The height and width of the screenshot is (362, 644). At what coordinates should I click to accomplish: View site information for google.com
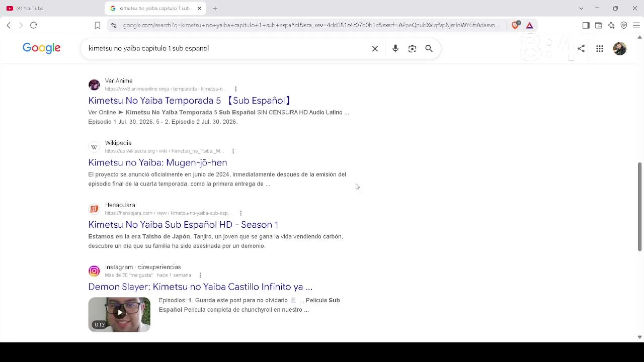pyautogui.click(x=114, y=25)
